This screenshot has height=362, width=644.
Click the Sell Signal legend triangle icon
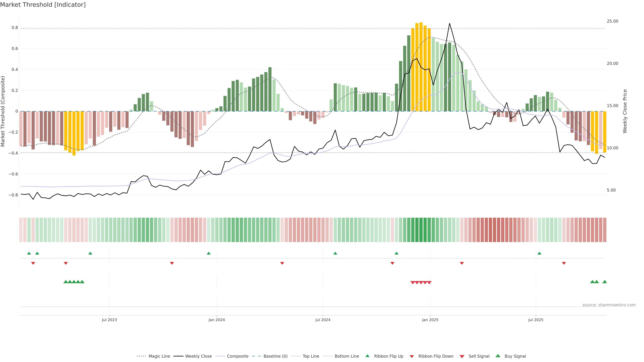[462, 356]
